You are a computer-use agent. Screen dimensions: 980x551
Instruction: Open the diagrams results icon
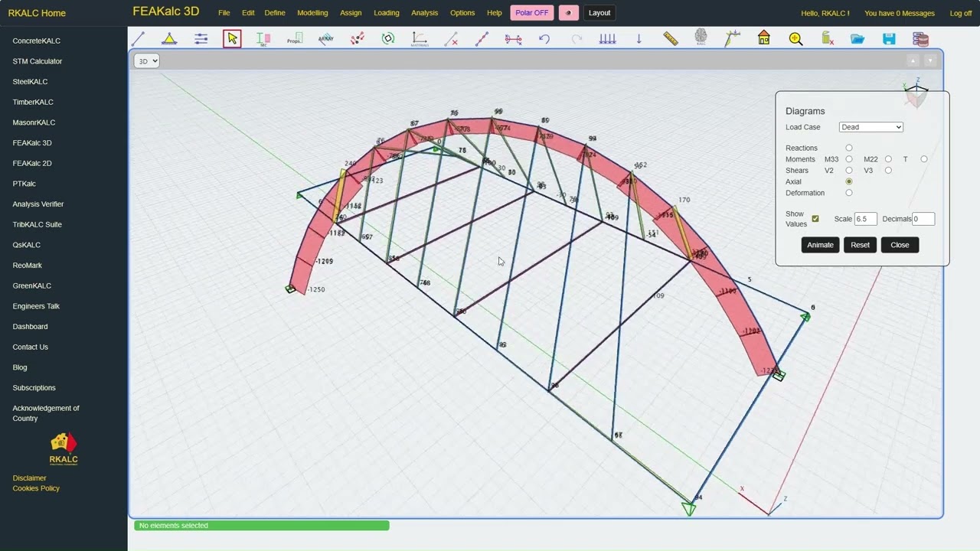pyautogui.click(x=733, y=38)
